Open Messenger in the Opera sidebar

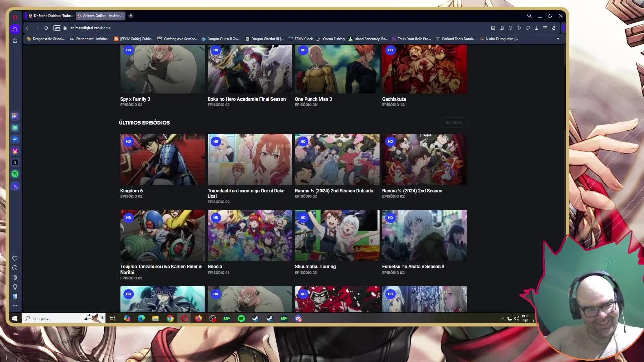tap(15, 139)
